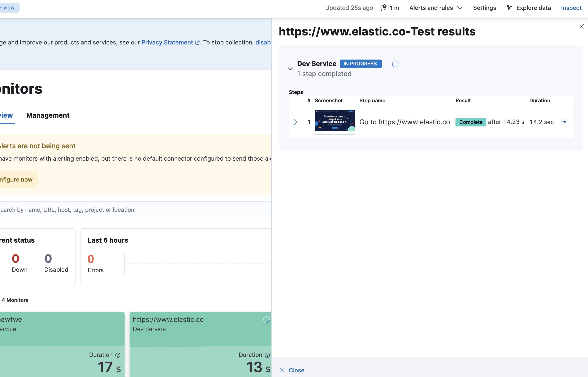The width and height of the screenshot is (588, 377).
Task: Click the external link icon beside Privacy Statement
Action: pos(198,42)
